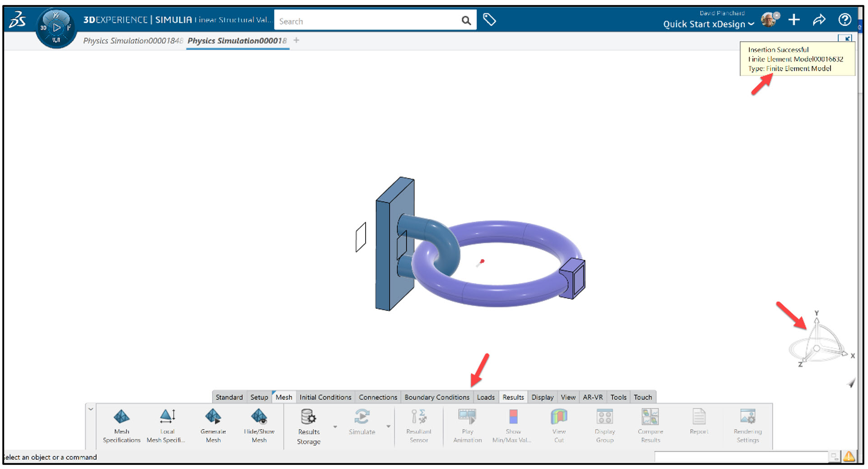Expand the Results Storage dropdown arrow
The width and height of the screenshot is (868, 469).
point(335,427)
